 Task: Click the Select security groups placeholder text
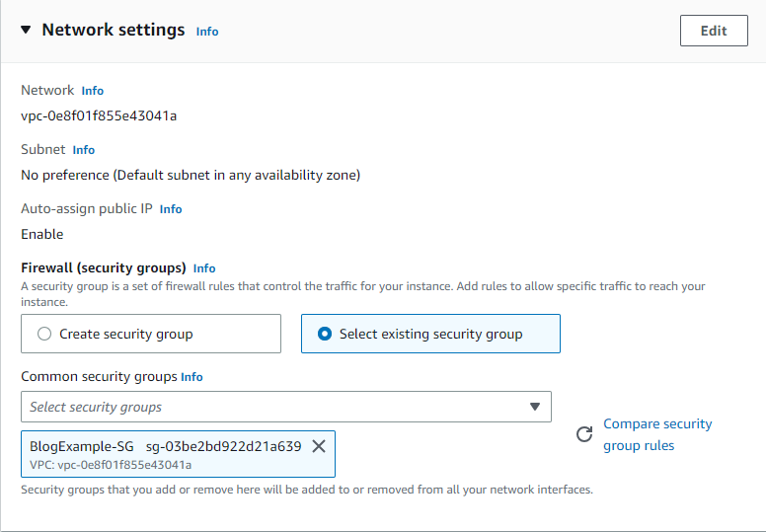[96, 407]
